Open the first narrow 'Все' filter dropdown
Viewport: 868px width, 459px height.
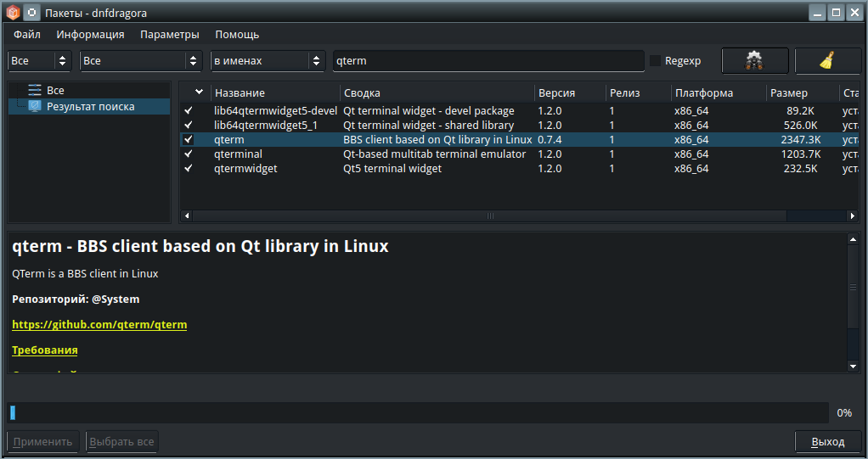(39, 61)
